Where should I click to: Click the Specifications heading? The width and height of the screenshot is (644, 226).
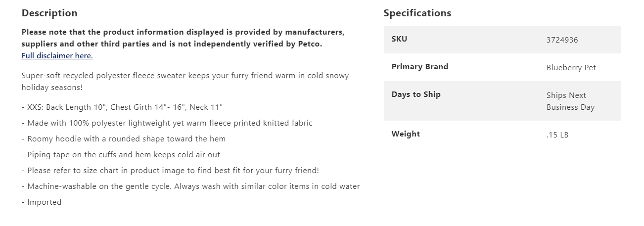pos(417,13)
